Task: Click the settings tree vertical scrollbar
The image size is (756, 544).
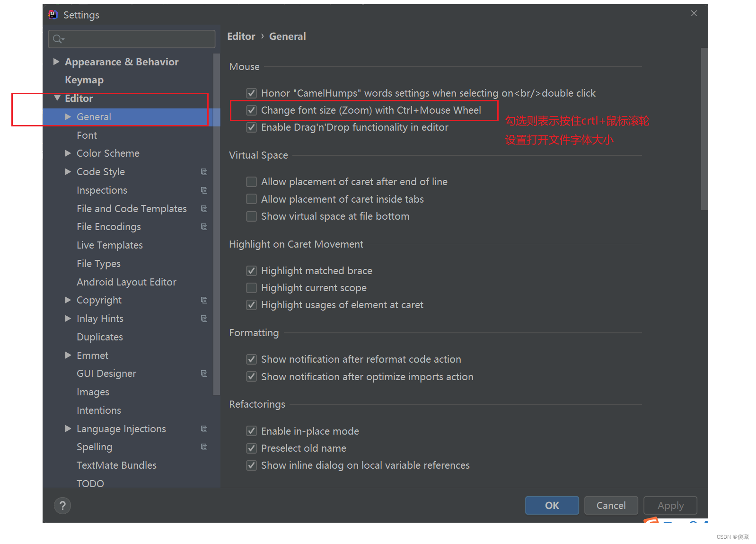Action: point(217,223)
